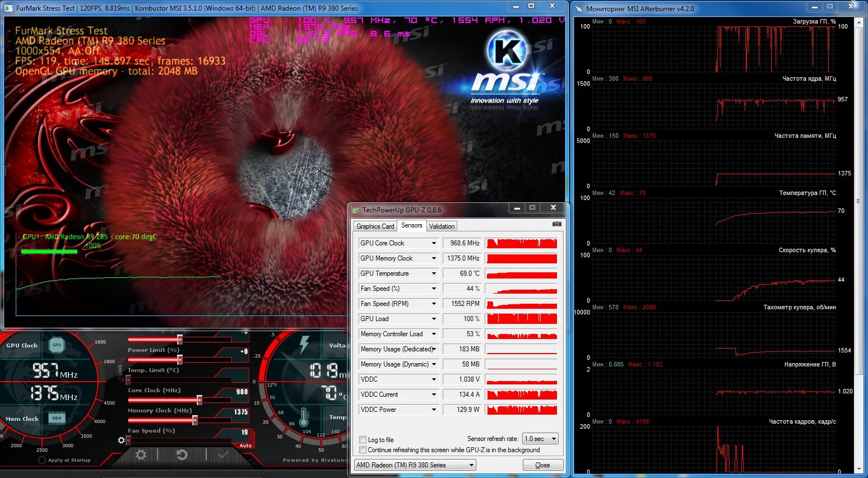
Task: Open the GPU Temperature sensor dropdown
Action: [x=434, y=273]
